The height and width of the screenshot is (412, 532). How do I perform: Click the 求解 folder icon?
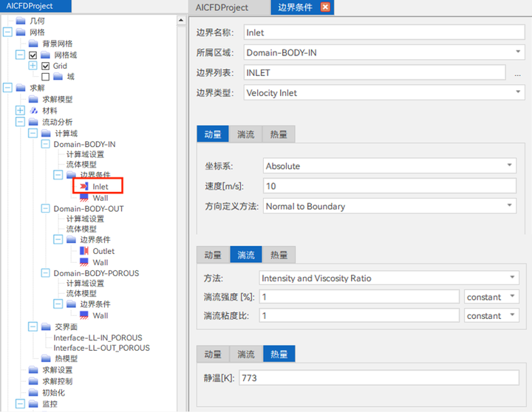pyautogui.click(x=21, y=88)
